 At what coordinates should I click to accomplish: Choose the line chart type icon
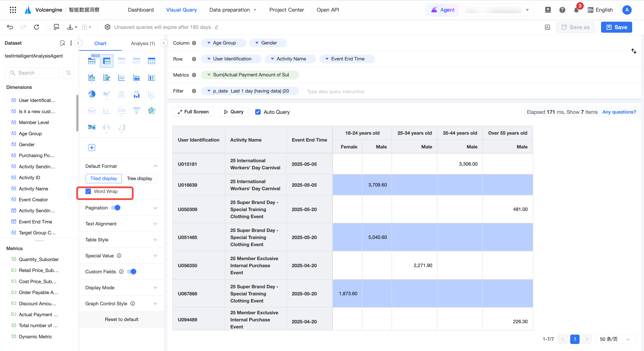[x=122, y=78]
